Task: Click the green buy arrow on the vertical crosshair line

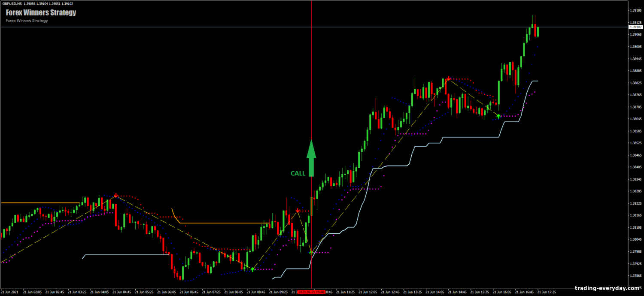Action: point(311,252)
